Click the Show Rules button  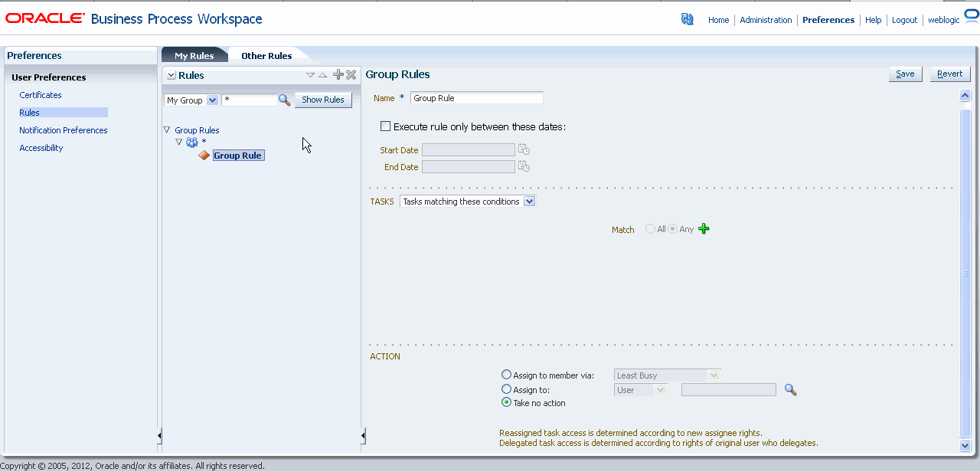[323, 100]
